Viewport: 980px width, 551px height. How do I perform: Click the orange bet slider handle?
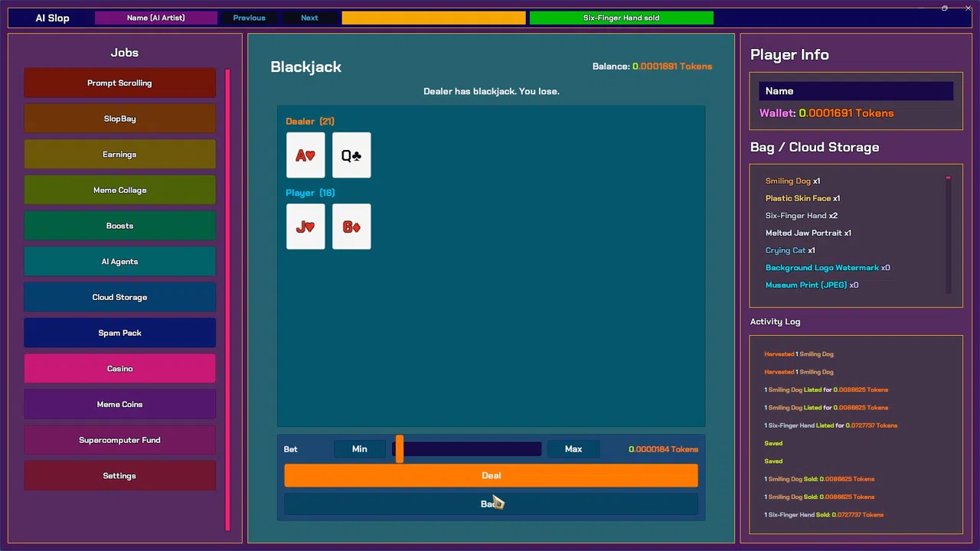(399, 449)
